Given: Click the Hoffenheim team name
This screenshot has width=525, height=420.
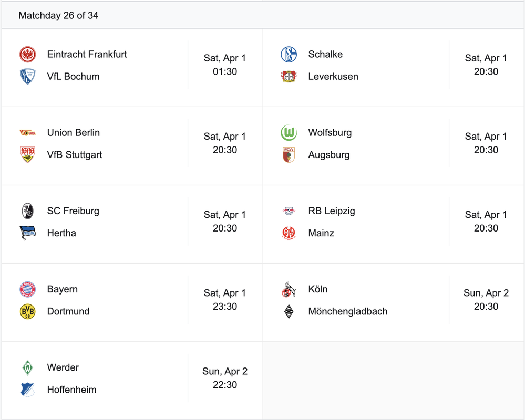Looking at the screenshot, I should (71, 390).
